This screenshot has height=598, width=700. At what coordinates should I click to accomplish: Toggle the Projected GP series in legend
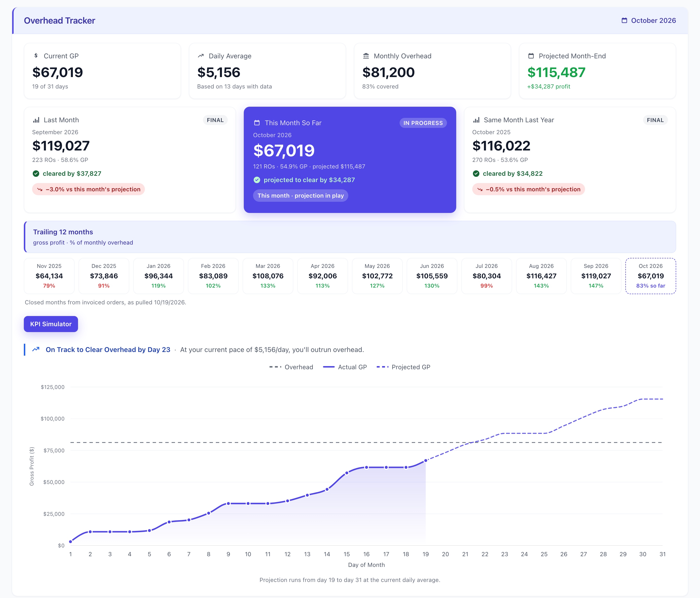(x=403, y=367)
